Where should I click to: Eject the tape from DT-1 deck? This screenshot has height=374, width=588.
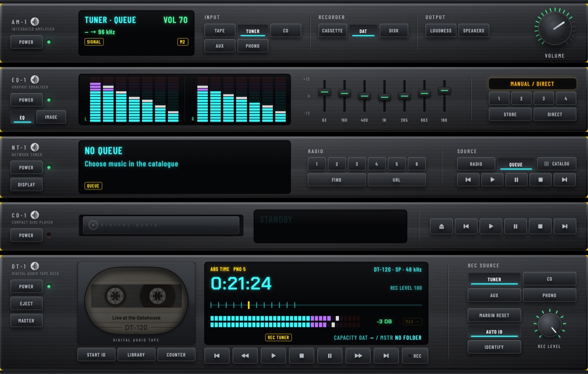pos(26,303)
